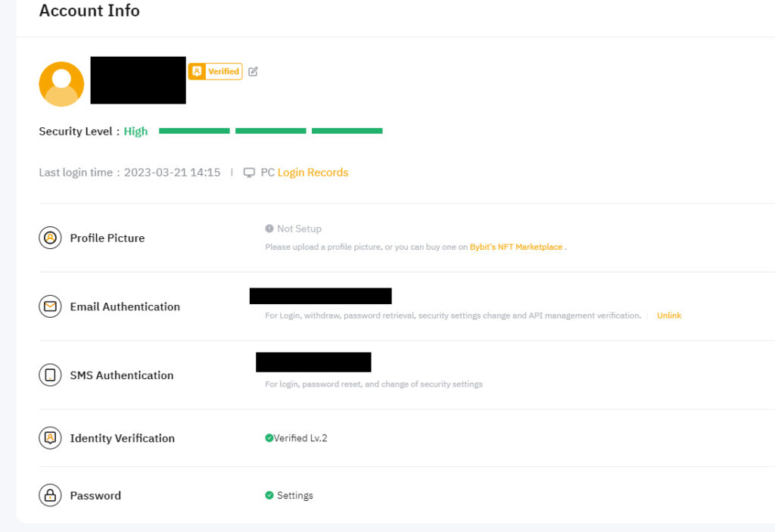The height and width of the screenshot is (532, 775).
Task: Click the Not Setup info icon
Action: tap(269, 229)
